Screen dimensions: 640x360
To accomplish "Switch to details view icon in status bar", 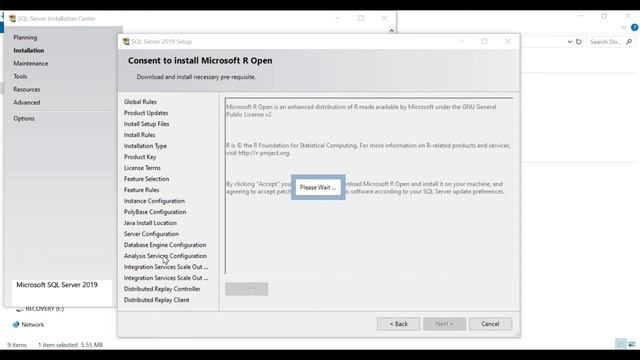I will [x=620, y=344].
